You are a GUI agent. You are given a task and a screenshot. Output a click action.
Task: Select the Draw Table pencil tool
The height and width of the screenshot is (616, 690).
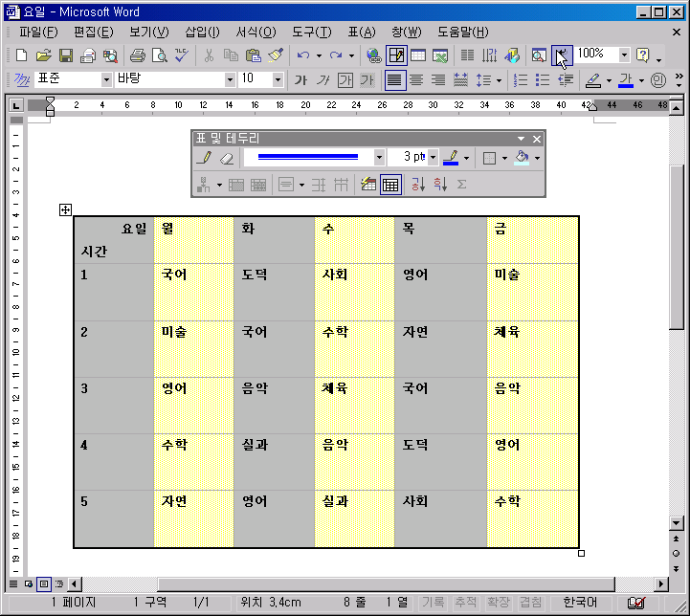coord(204,158)
